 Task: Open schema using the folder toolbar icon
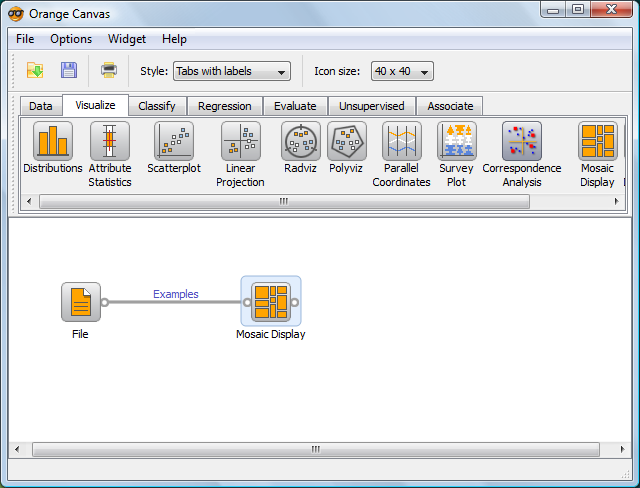(35, 70)
